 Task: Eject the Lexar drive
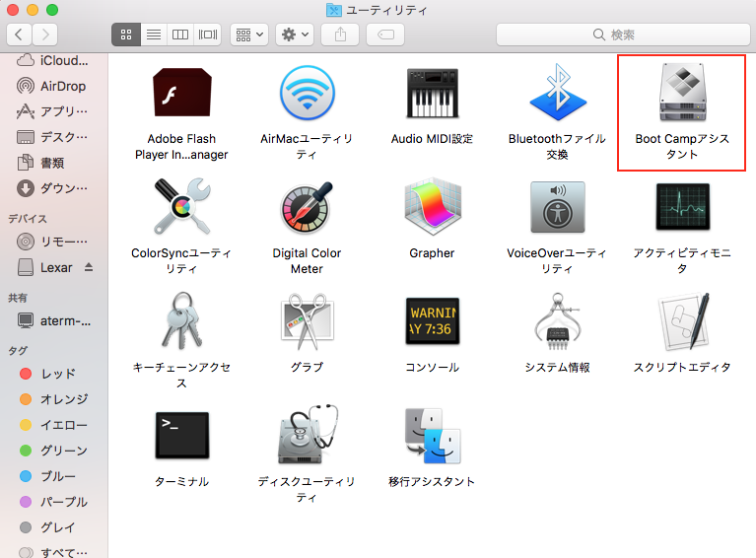point(89,267)
